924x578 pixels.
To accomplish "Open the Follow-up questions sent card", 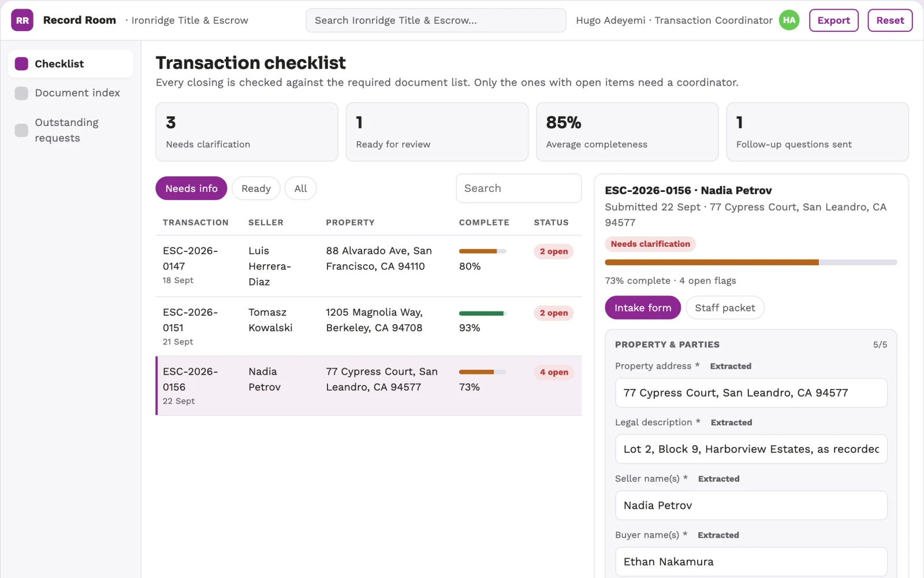I will [817, 132].
